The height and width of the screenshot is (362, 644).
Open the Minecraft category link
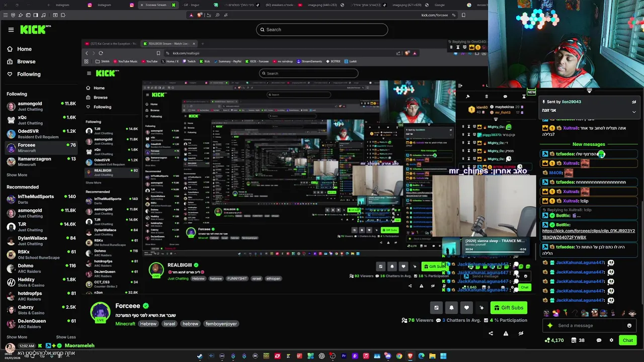pyautogui.click(x=125, y=324)
